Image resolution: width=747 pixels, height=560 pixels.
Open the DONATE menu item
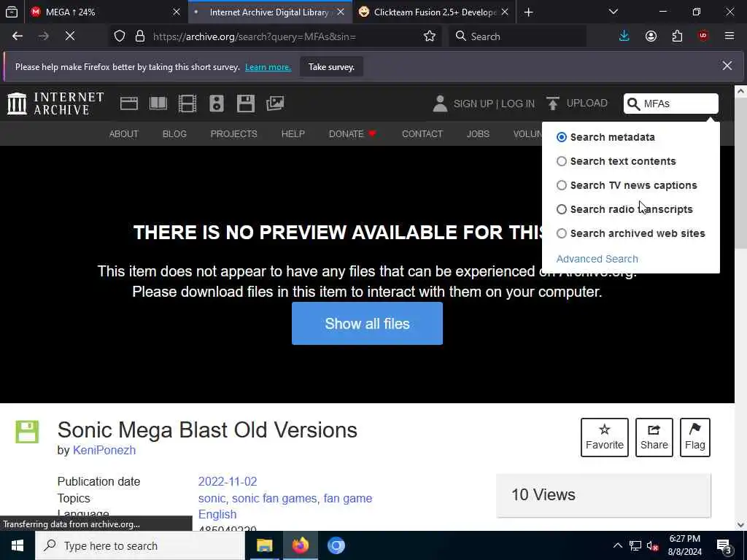(352, 134)
